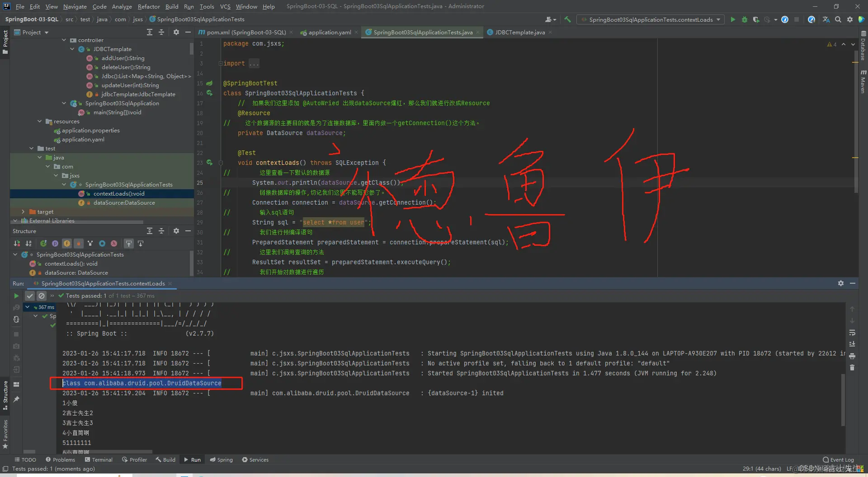Viewport: 868px width, 477px height.
Task: Clear console output with trash icon
Action: point(852,368)
